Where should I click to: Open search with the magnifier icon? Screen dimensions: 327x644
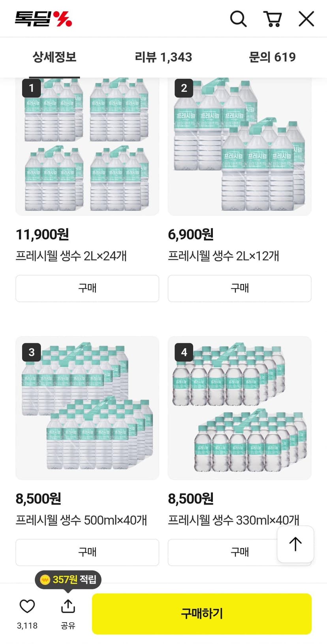(238, 19)
